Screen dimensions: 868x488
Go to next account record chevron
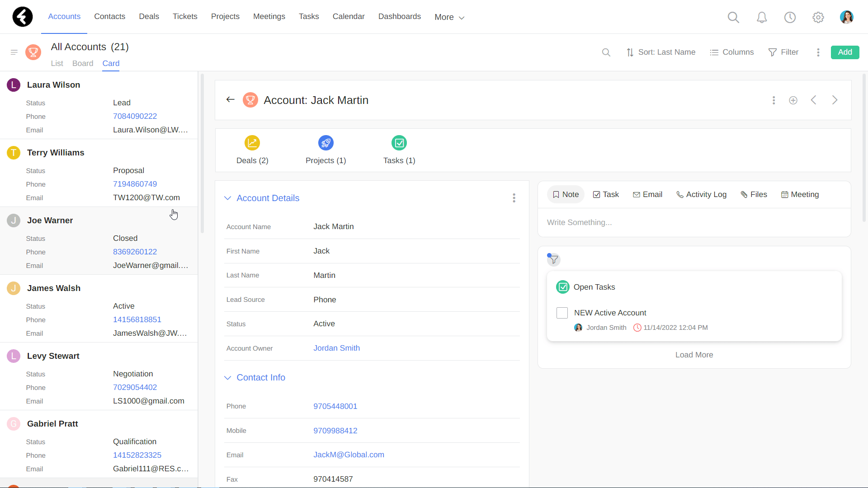pos(835,100)
